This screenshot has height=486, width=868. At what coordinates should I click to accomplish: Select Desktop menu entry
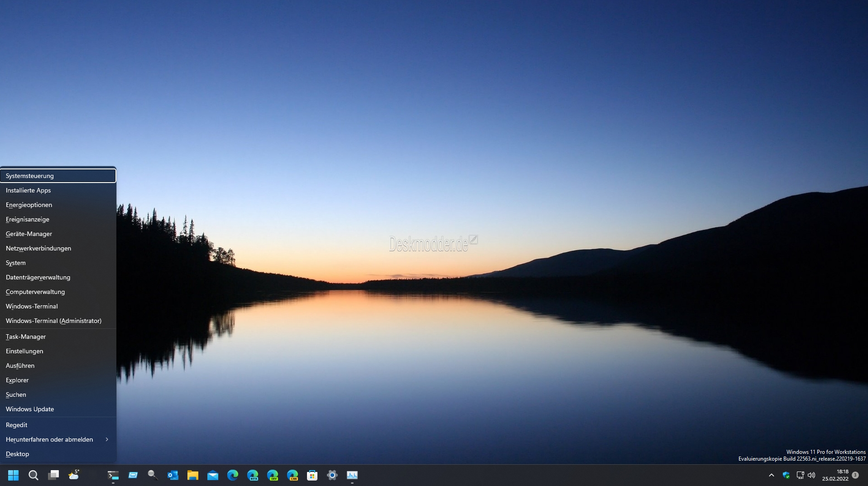pos(58,454)
